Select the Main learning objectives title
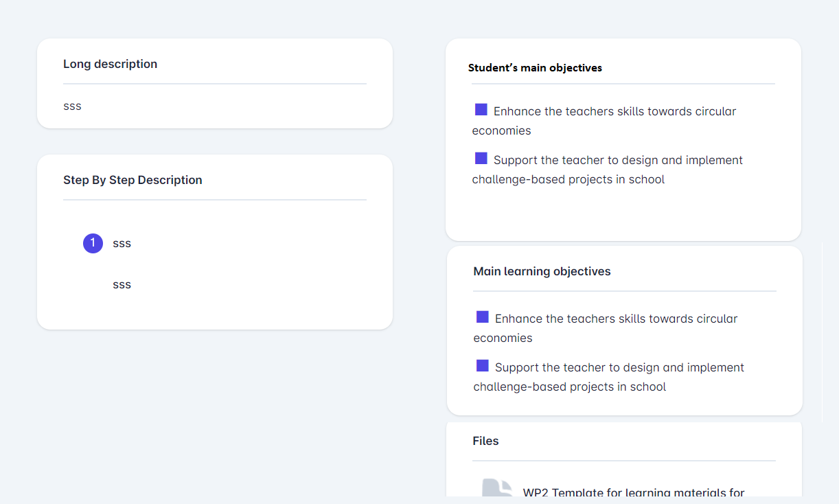This screenshot has height=504, width=839. 542,271
